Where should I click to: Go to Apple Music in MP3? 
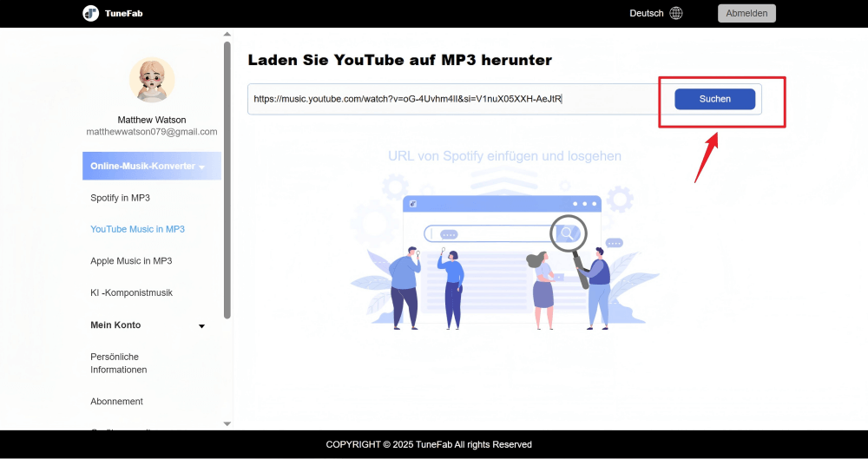(131, 261)
